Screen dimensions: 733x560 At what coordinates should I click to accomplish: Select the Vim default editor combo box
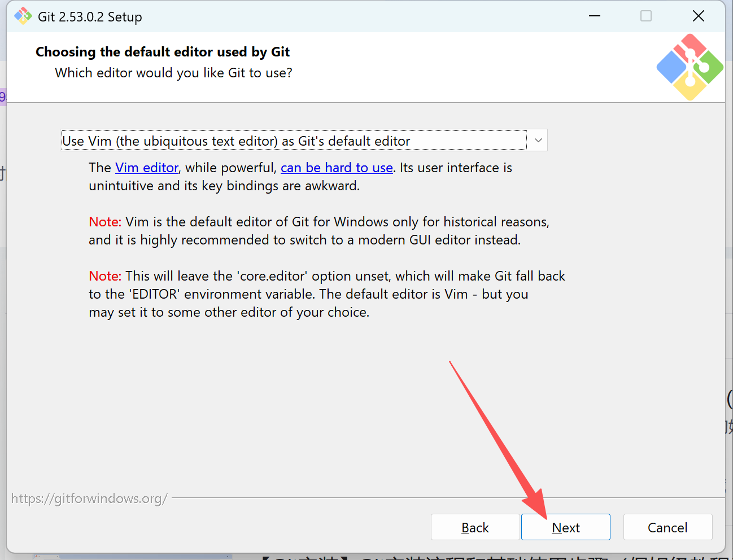click(304, 141)
